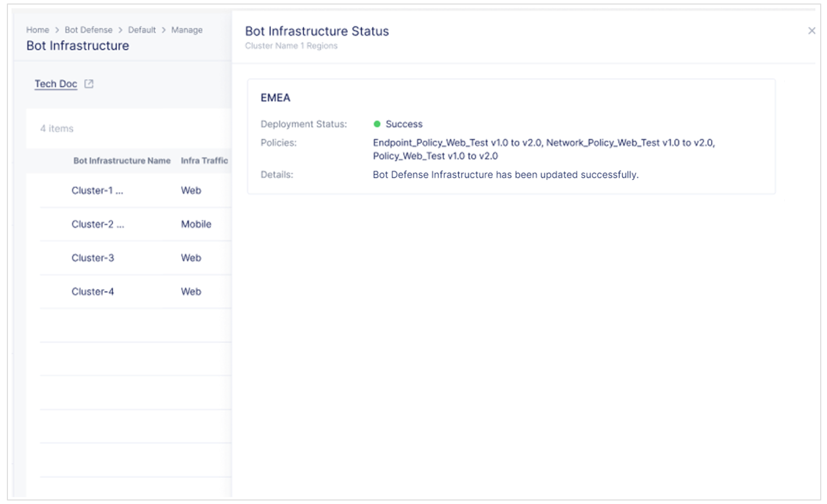This screenshot has height=504, width=827.
Task: Click the Manage breadcrumb item
Action: [186, 30]
